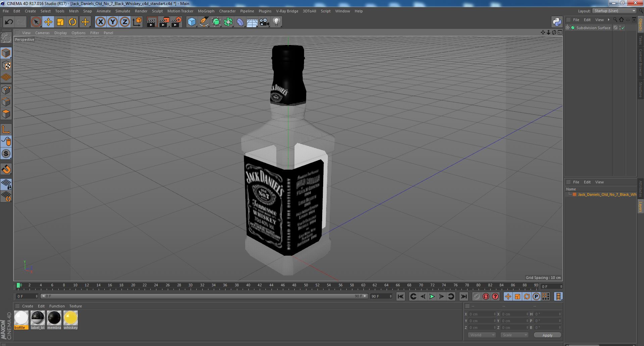Toggle coordinate system icon

pos(137,22)
